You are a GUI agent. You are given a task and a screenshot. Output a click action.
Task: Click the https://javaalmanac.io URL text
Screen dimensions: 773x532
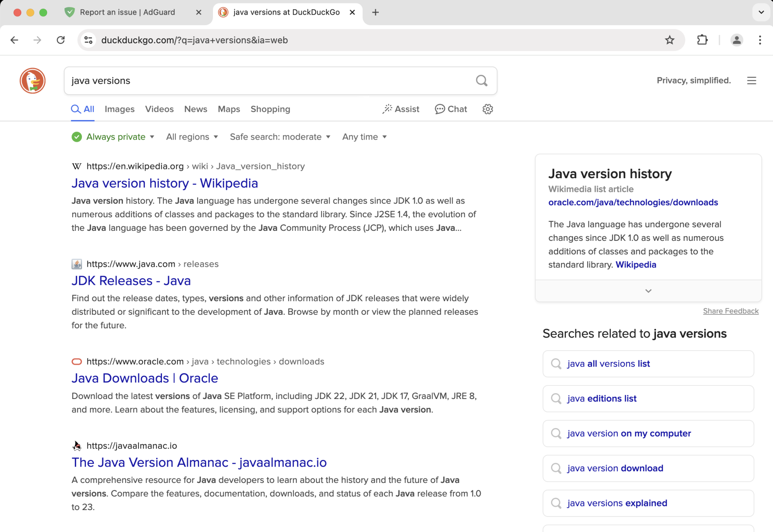click(132, 446)
